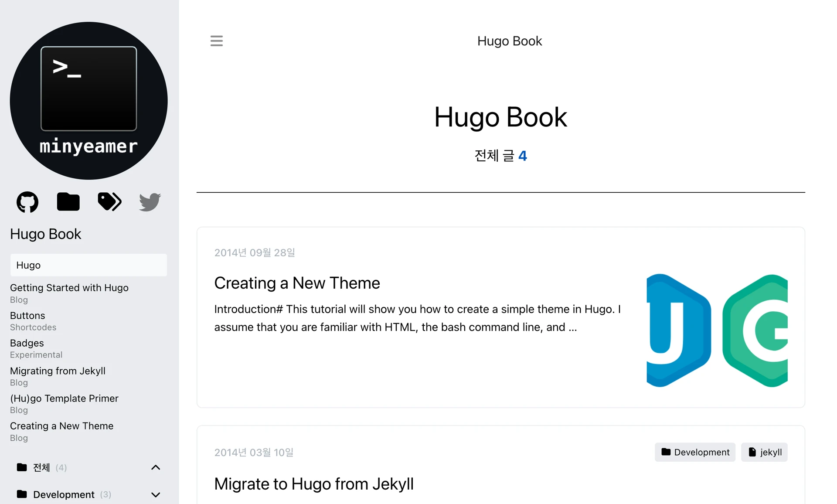Click the date 2014년 03월 10일
This screenshot has height=504, width=837.
click(254, 453)
